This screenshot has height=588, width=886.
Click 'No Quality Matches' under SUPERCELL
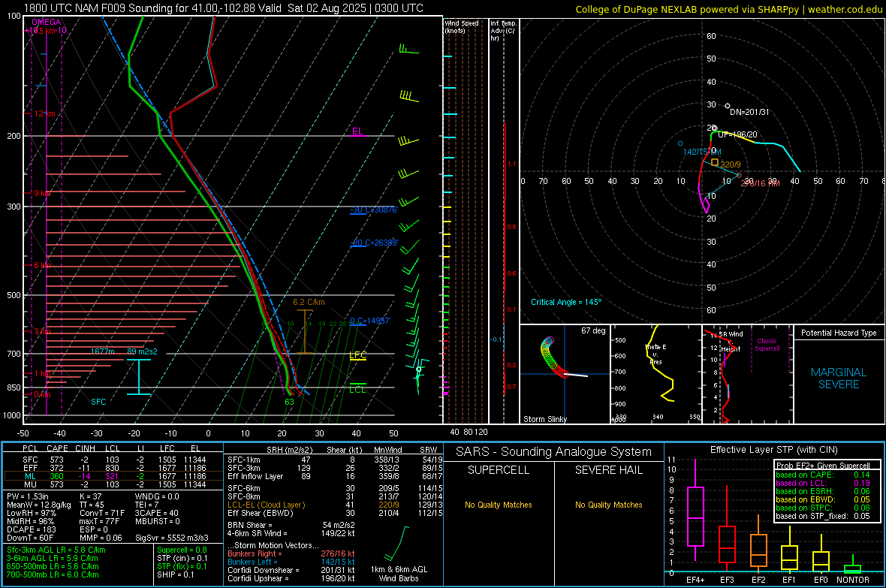pyautogui.click(x=499, y=505)
